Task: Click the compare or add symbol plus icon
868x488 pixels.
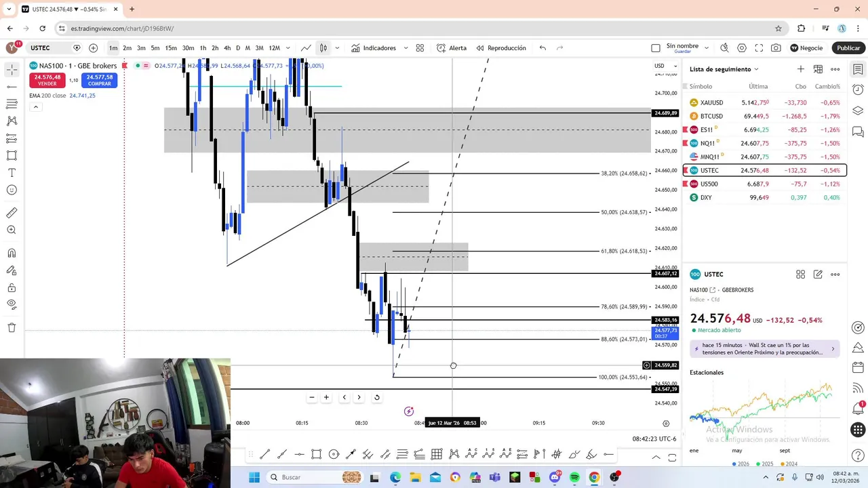Action: pos(93,48)
